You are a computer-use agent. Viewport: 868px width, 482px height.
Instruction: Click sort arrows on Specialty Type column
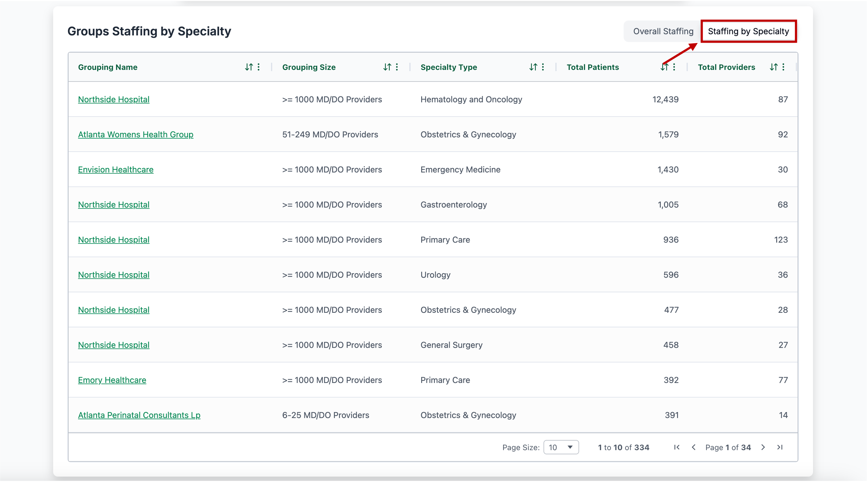[533, 67]
